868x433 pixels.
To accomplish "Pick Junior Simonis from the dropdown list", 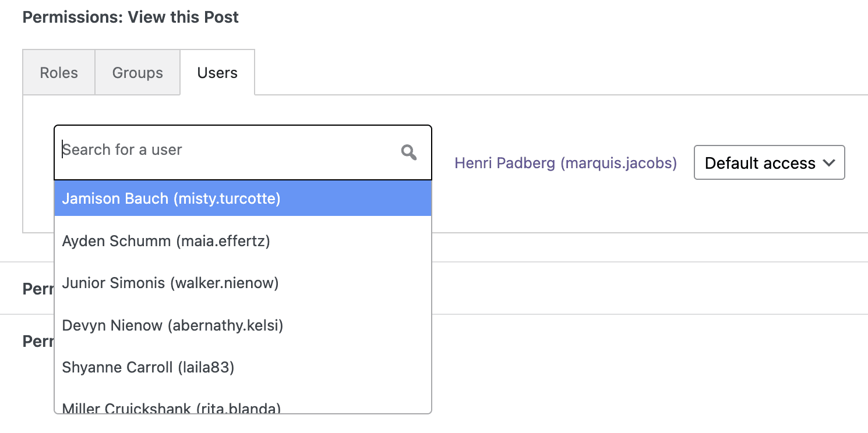I will click(x=170, y=283).
